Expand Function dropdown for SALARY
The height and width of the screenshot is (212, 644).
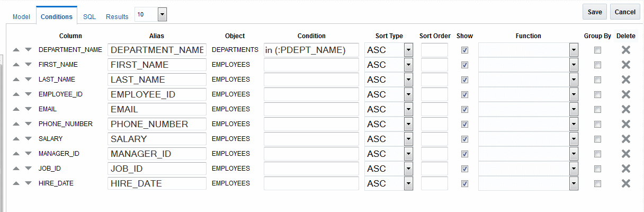coord(574,139)
